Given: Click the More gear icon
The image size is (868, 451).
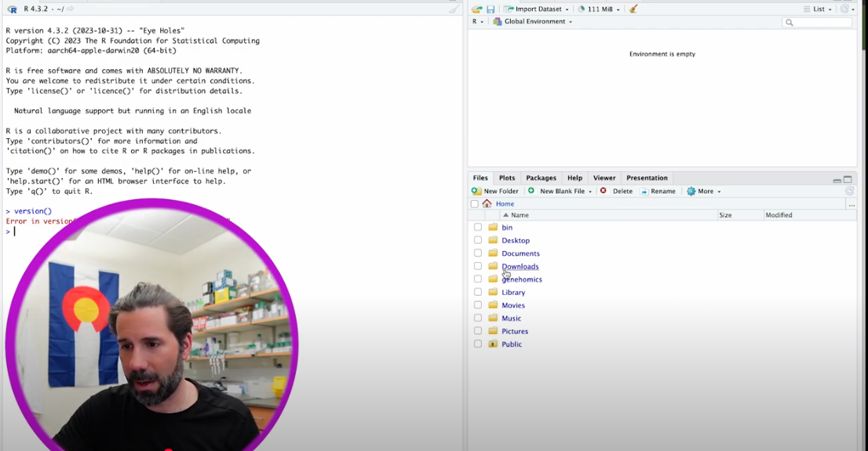Looking at the screenshot, I should point(691,191).
